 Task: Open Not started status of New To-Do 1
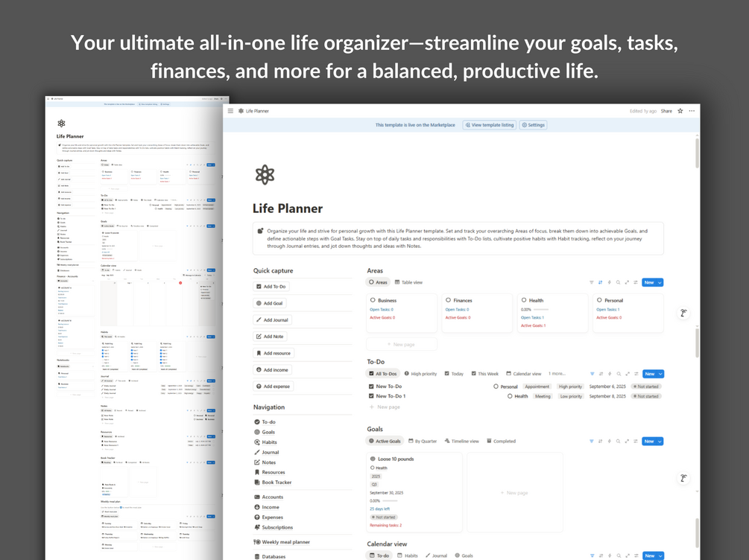click(x=646, y=396)
